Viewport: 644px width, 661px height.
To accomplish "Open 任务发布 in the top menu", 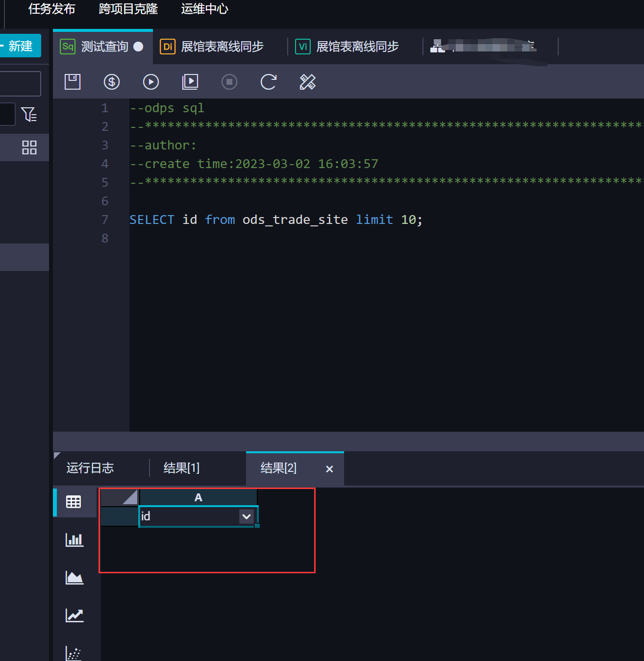I will point(52,9).
